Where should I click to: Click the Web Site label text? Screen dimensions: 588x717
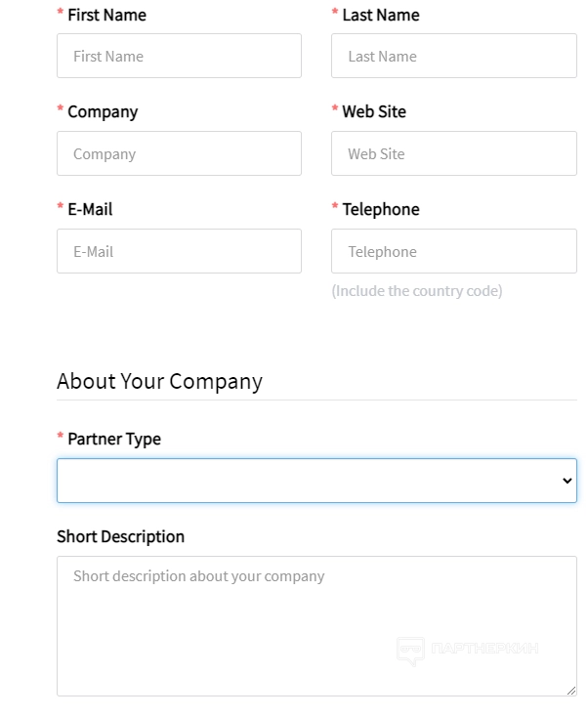[373, 111]
